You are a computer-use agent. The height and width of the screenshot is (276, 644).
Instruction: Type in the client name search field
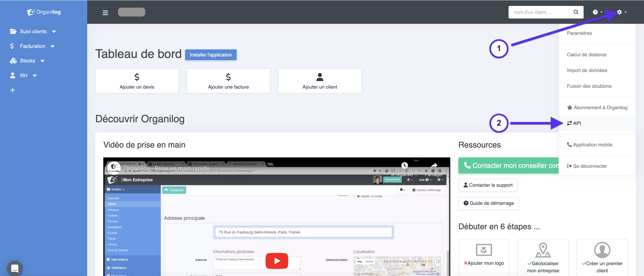[x=539, y=12]
